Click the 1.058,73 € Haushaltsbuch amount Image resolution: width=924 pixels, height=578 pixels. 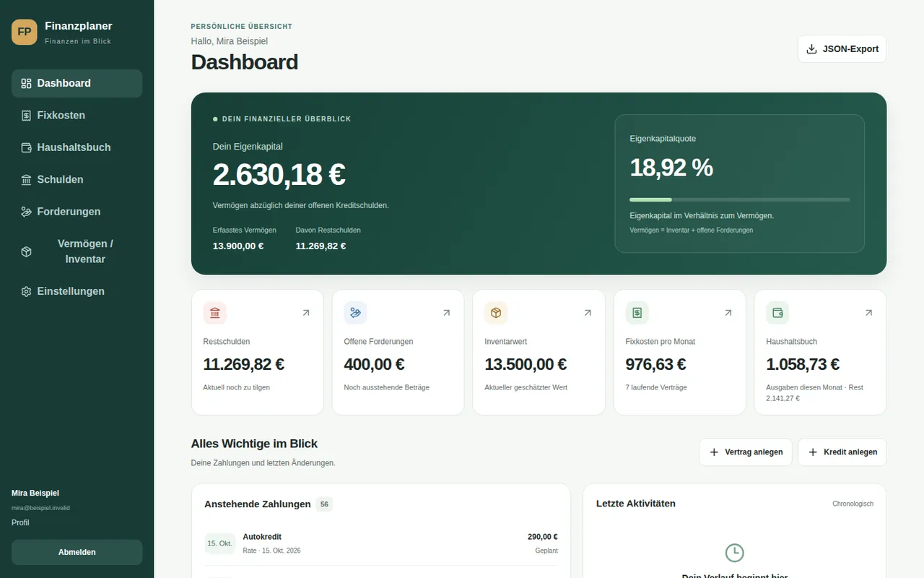point(803,364)
